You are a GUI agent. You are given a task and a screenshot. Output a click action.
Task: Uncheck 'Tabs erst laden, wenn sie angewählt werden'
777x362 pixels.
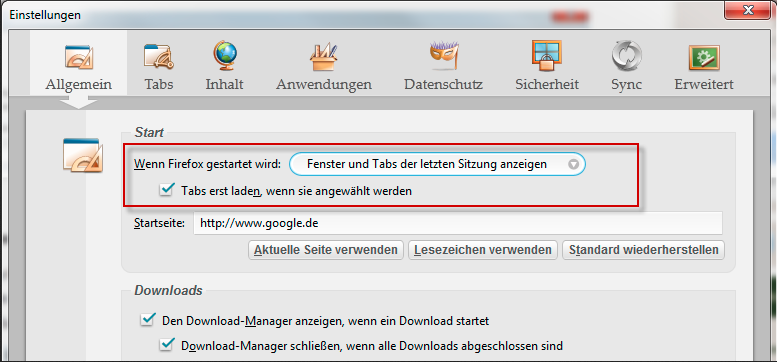coord(167,189)
